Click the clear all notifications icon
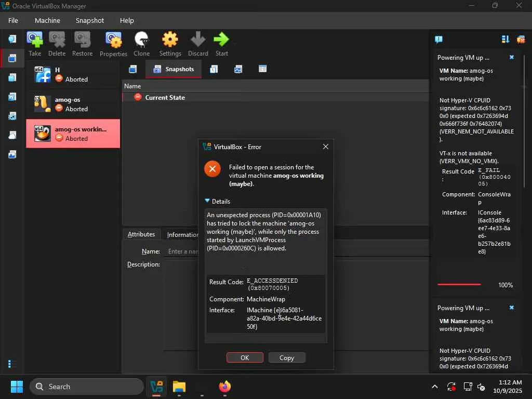The image size is (532, 399). (521, 39)
